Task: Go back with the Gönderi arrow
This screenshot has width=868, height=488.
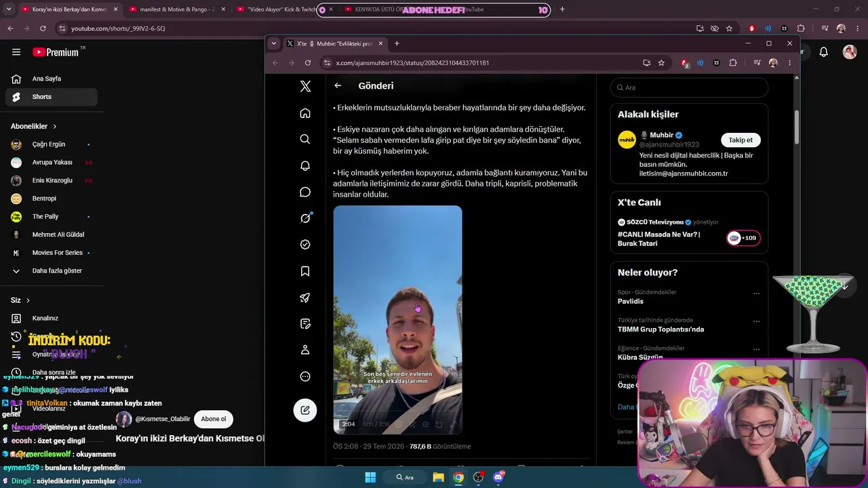Action: [338, 85]
